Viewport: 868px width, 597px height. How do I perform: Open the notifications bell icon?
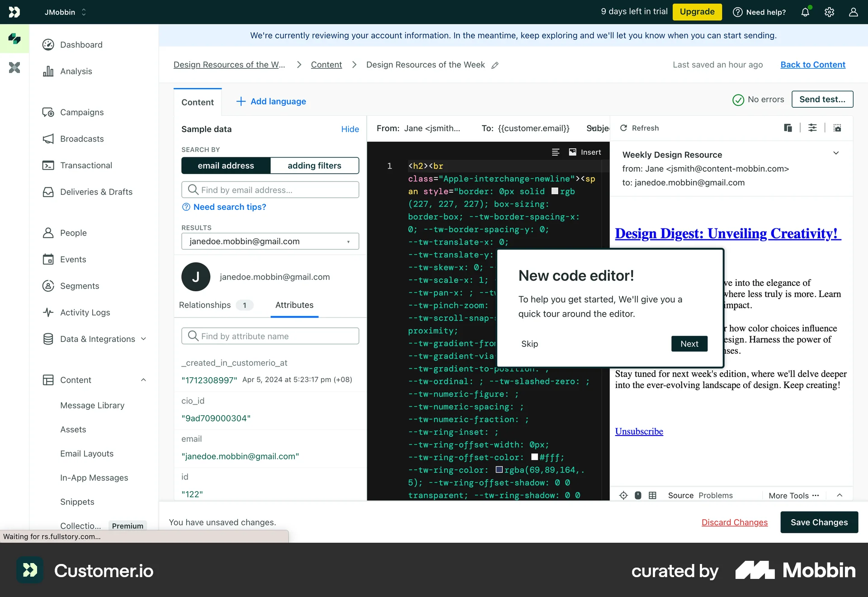[x=806, y=12]
